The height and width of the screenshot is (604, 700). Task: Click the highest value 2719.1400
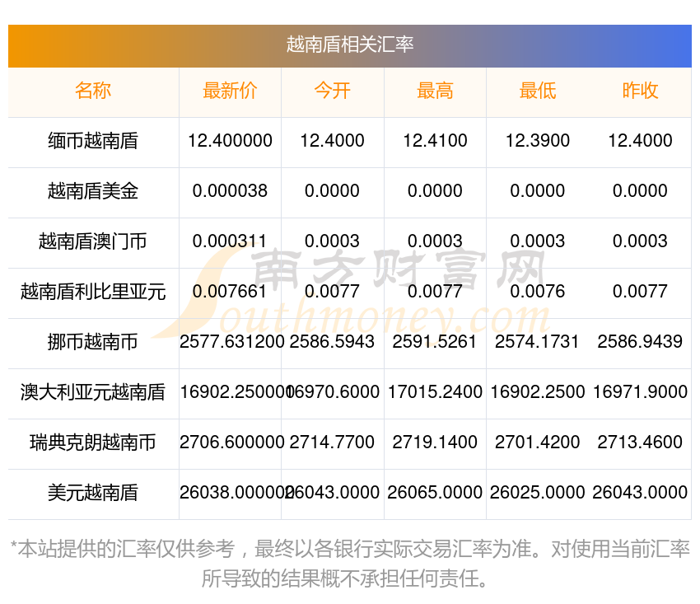(x=435, y=442)
